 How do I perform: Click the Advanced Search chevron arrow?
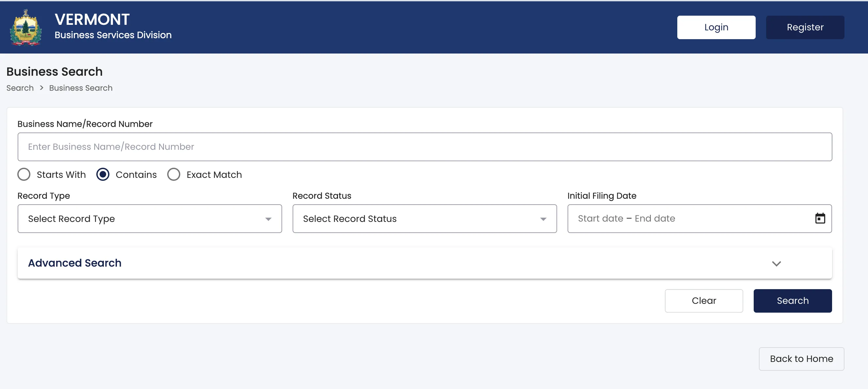coord(776,263)
